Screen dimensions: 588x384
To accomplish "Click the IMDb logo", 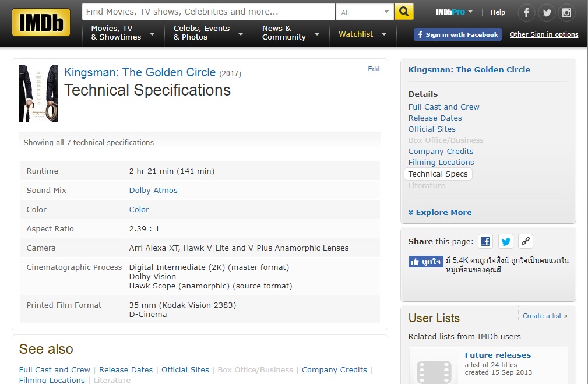I will pyautogui.click(x=41, y=23).
